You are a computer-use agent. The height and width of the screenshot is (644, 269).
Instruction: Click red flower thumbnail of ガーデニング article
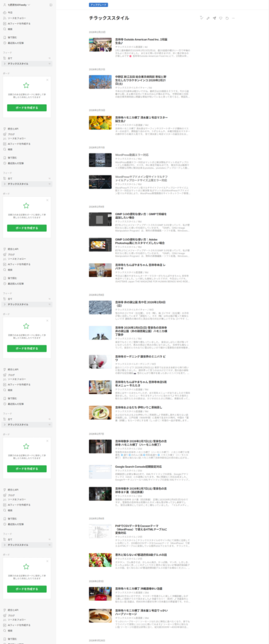[100, 362]
